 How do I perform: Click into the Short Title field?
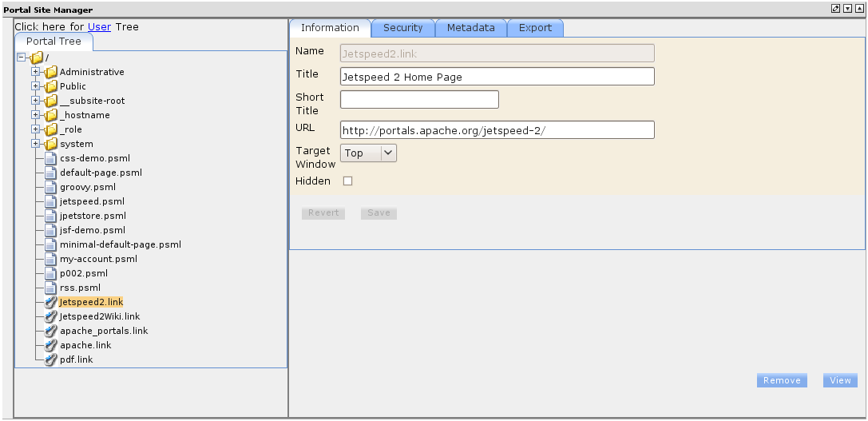[419, 99]
